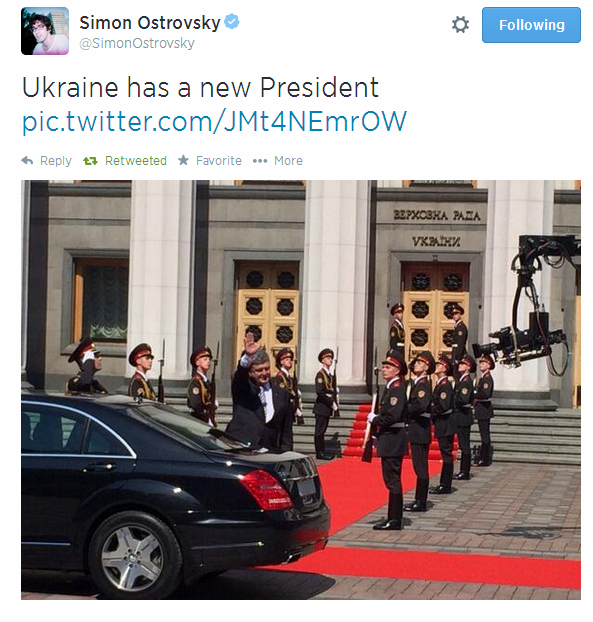The image size is (593, 622).
Task: Click the Reply text label
Action: click(56, 161)
